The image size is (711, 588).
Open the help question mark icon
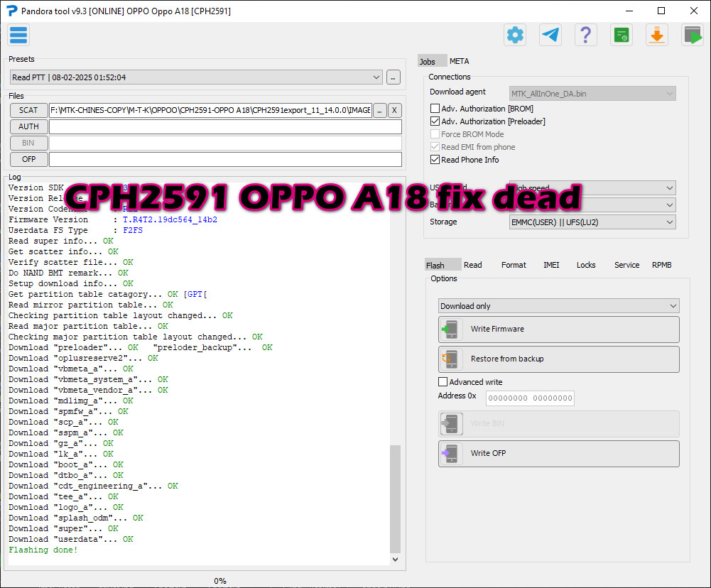[x=586, y=35]
